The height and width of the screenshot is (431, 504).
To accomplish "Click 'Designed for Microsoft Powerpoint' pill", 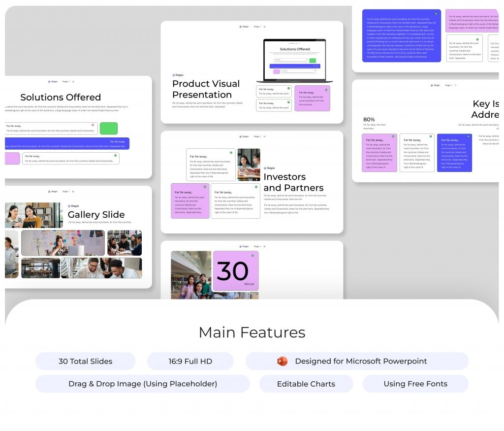I will [357, 361].
